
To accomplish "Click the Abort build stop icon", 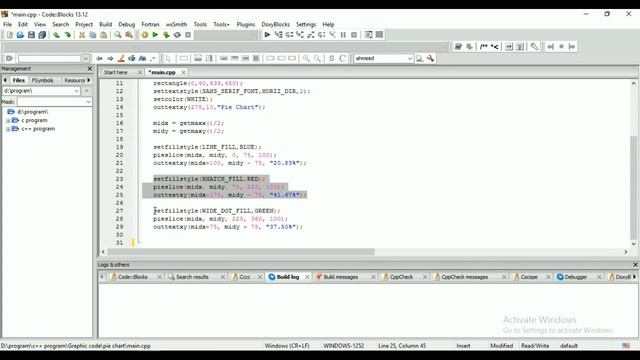I will click(188, 35).
